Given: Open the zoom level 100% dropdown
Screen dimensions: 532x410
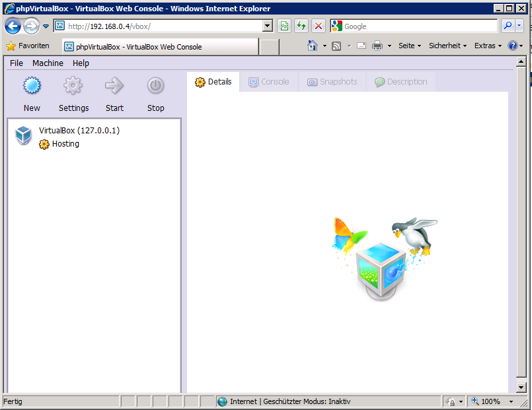Looking at the screenshot, I should click(x=511, y=401).
